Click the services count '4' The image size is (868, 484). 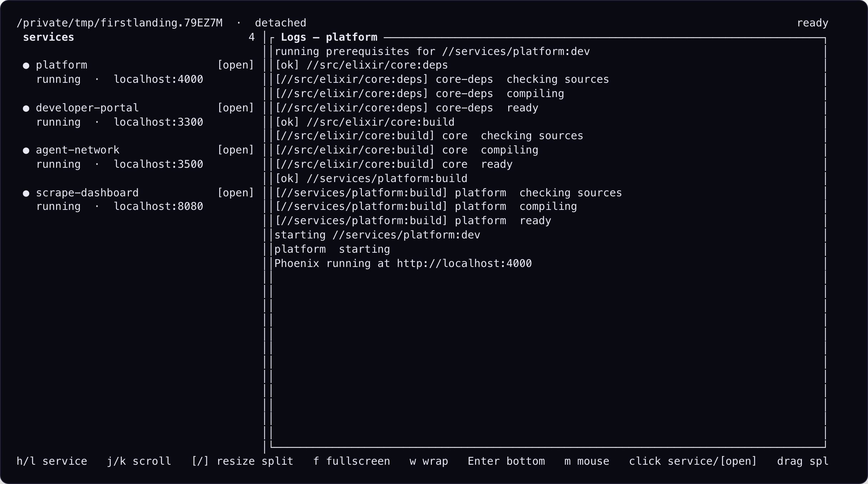click(x=252, y=37)
